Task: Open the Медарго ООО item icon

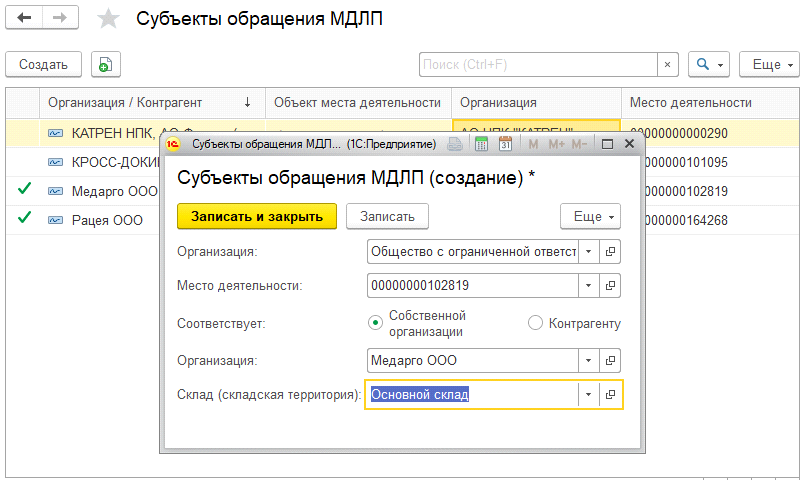Action: click(x=610, y=361)
